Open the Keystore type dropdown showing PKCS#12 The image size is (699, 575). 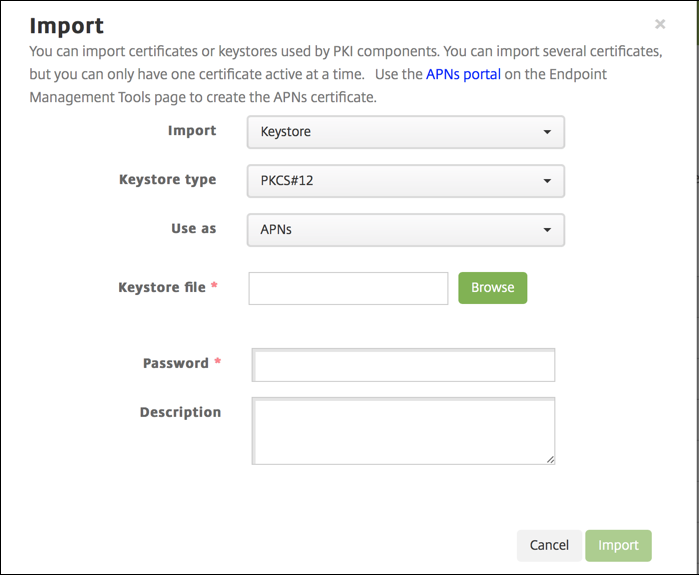pyautogui.click(x=405, y=181)
